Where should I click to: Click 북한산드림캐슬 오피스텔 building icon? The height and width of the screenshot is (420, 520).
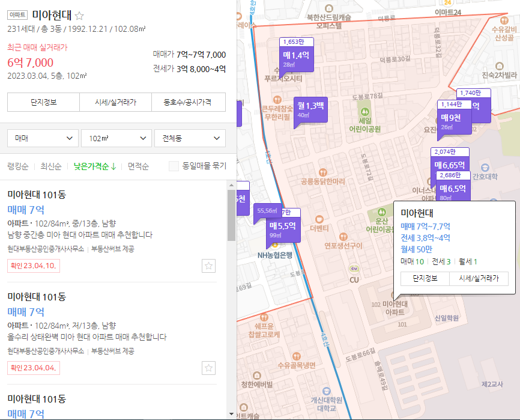328,8
